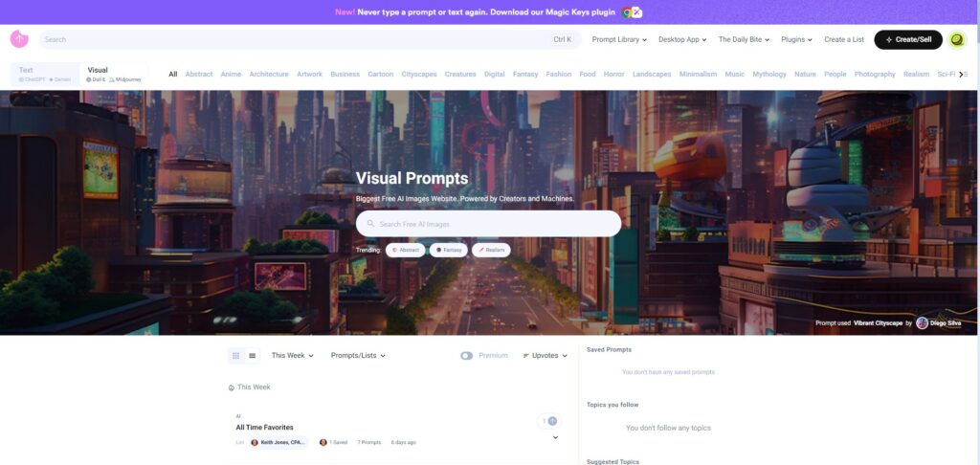
Task: Focus the Search Free AI Images field
Action: (488, 224)
